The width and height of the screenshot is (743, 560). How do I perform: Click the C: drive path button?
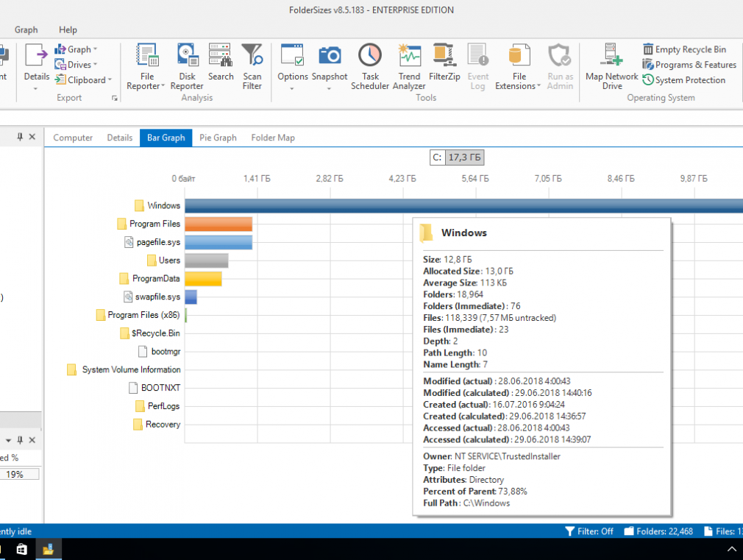coord(437,157)
